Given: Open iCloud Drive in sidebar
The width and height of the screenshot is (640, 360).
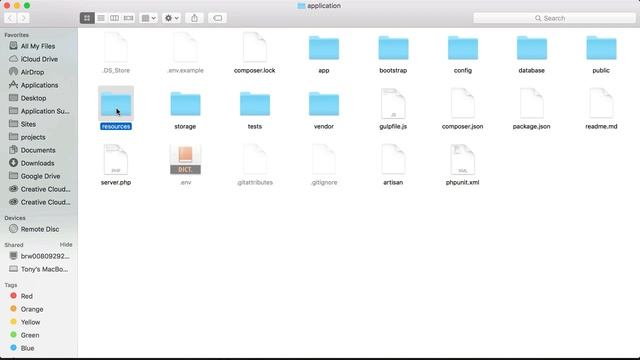Looking at the screenshot, I should coord(39,59).
